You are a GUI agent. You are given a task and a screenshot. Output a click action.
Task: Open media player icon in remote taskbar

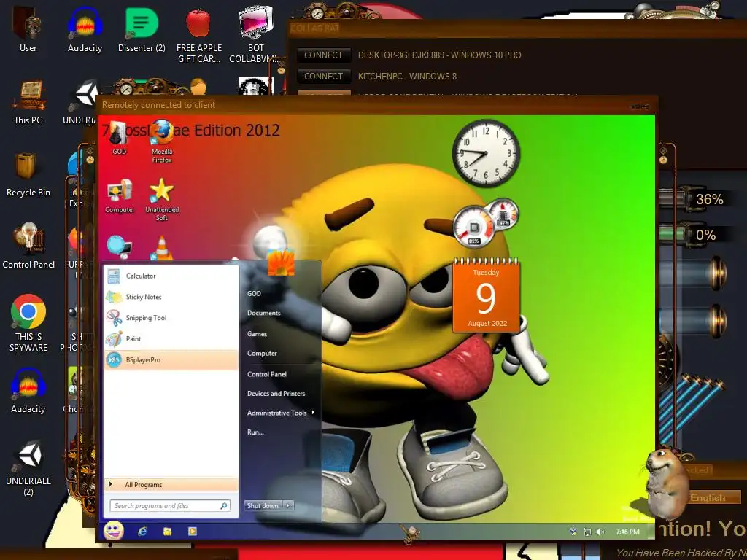pyautogui.click(x=193, y=531)
